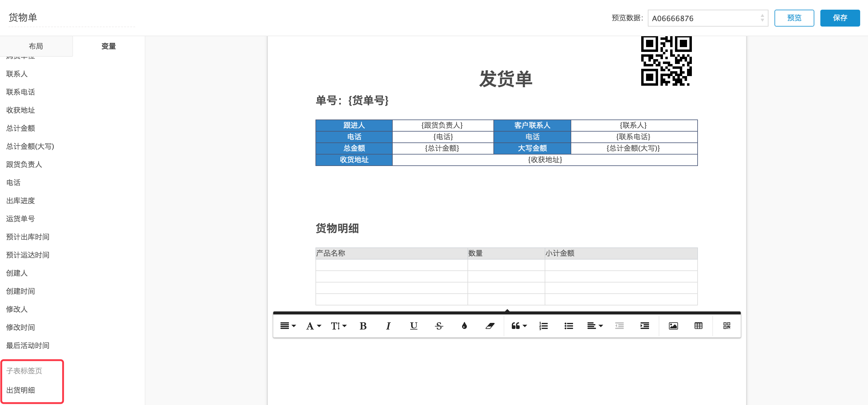Insert a QR code using toolbar icon

(727, 326)
